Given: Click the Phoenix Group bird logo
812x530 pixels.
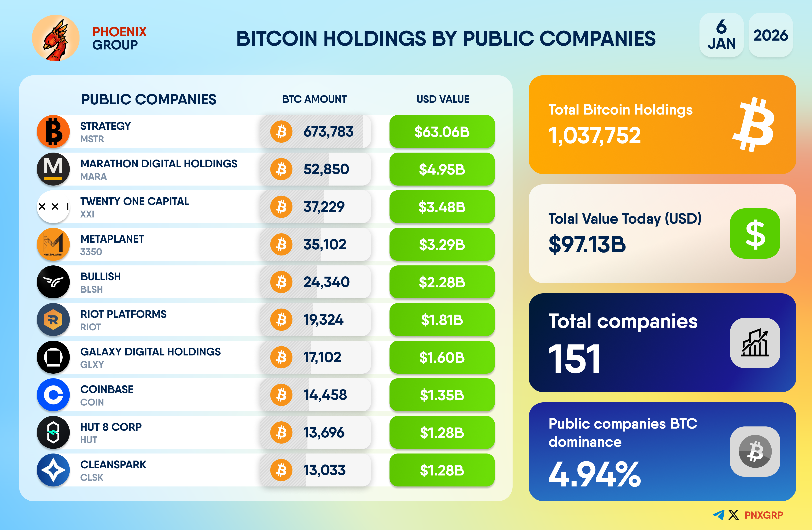Looking at the screenshot, I should 56,38.
